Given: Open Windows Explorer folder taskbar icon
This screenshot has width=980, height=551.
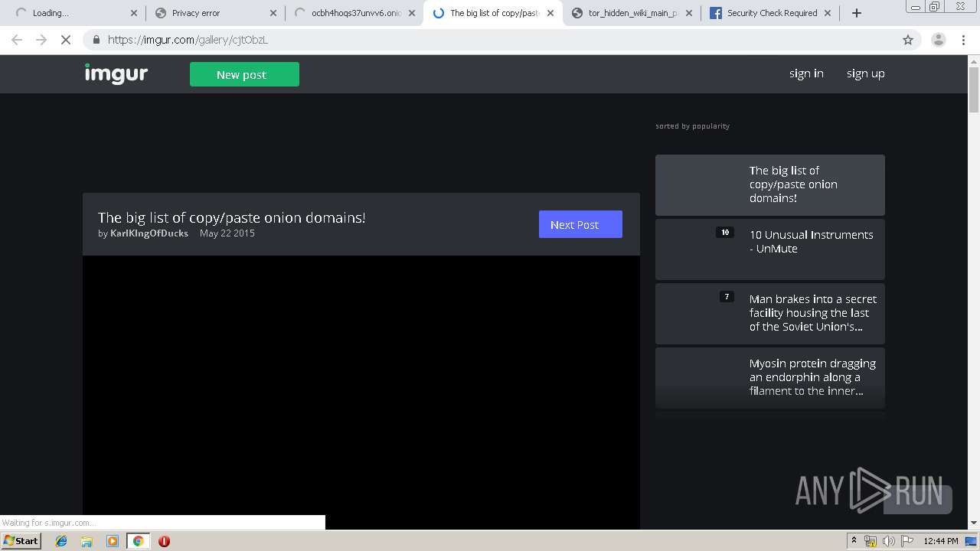Looking at the screenshot, I should 87,541.
